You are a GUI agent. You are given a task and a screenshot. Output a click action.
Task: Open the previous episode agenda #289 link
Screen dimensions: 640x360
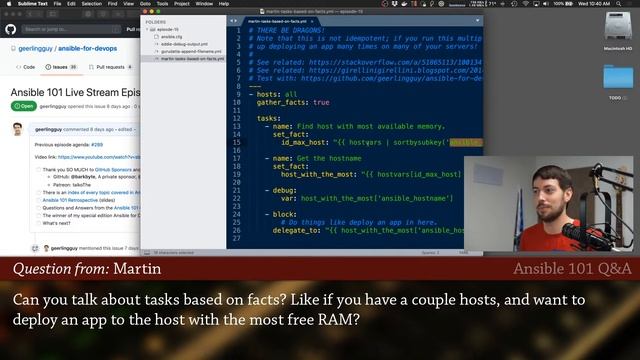pyautogui.click(x=97, y=144)
